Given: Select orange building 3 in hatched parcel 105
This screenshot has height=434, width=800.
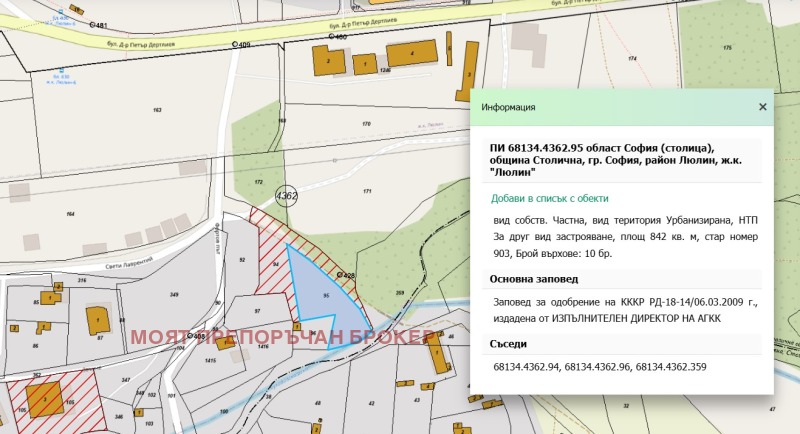Looking at the screenshot, I should pos(45,400).
